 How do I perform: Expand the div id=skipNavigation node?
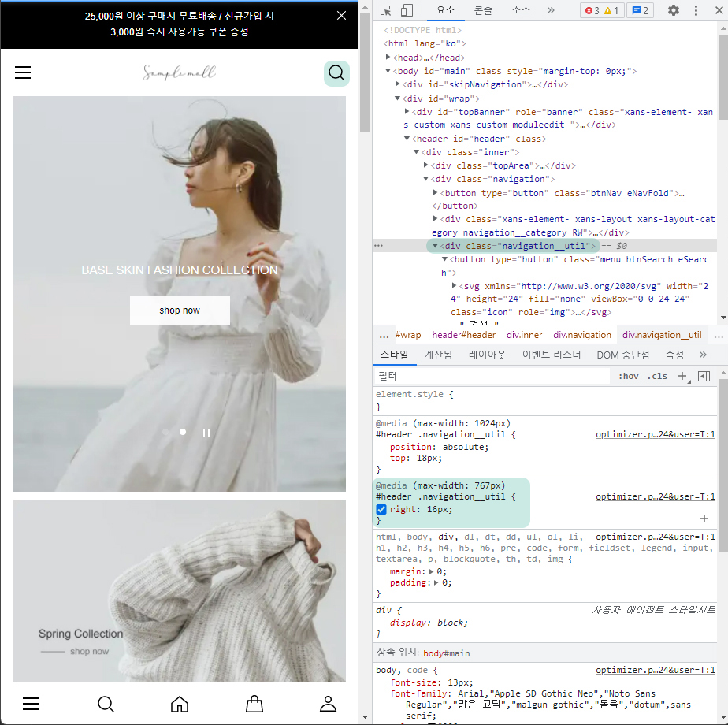397,84
